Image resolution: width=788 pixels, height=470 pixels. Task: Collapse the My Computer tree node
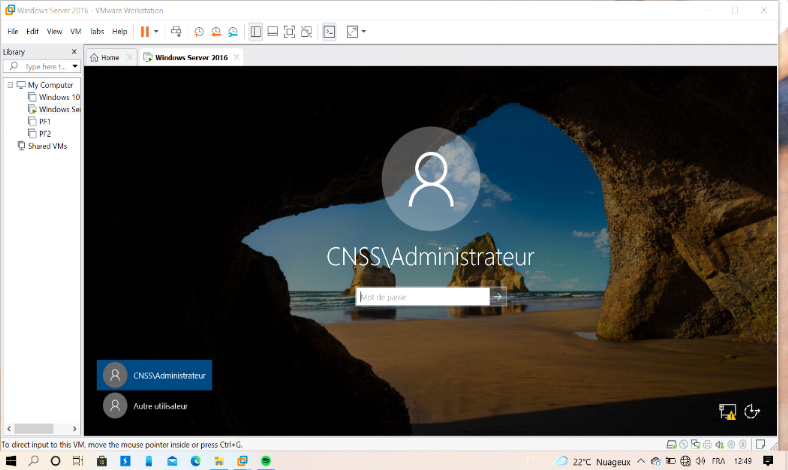point(10,85)
